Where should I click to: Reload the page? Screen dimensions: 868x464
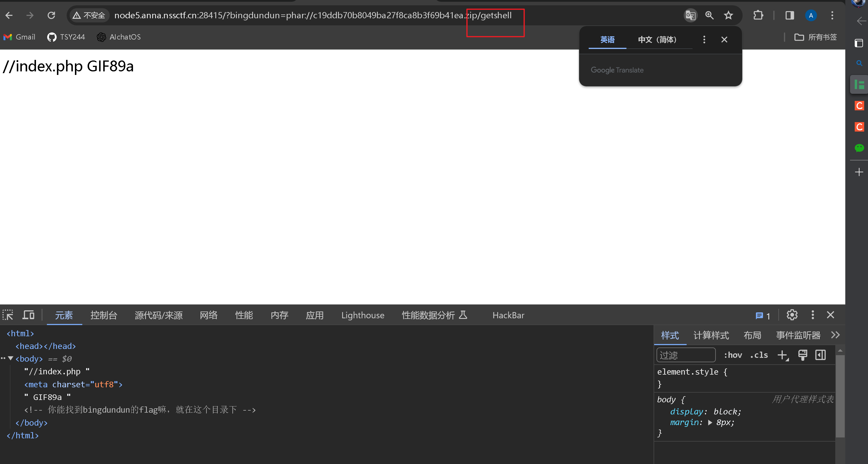click(51, 15)
